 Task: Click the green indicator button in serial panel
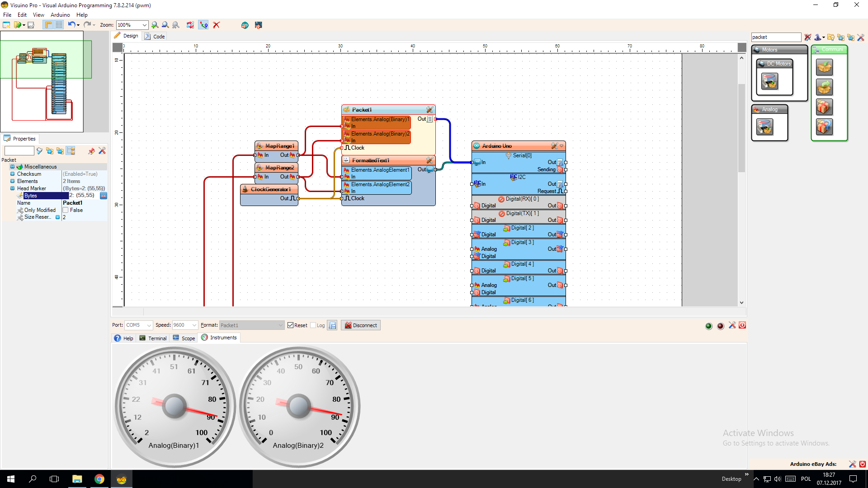[708, 326]
